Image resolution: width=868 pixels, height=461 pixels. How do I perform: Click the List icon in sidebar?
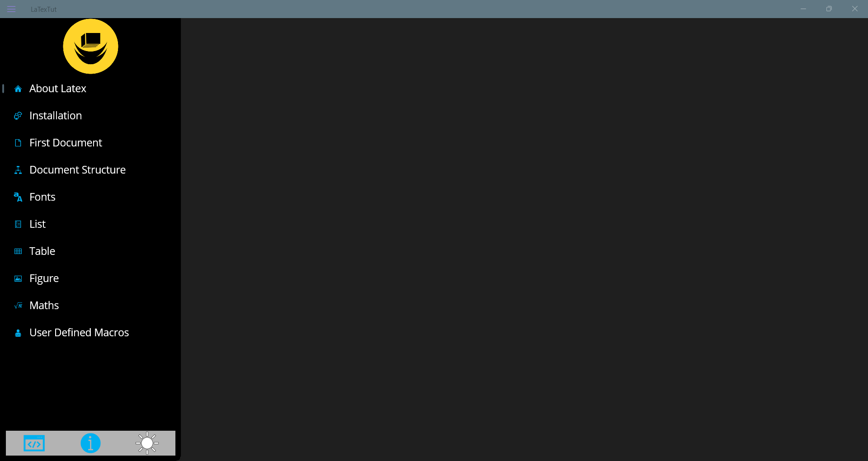tap(18, 224)
